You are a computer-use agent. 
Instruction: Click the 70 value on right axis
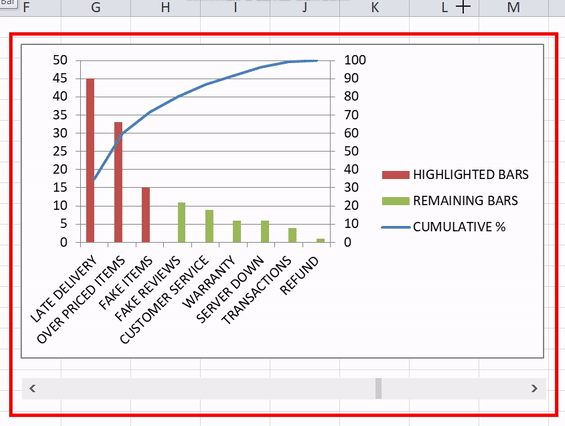pyautogui.click(x=351, y=115)
